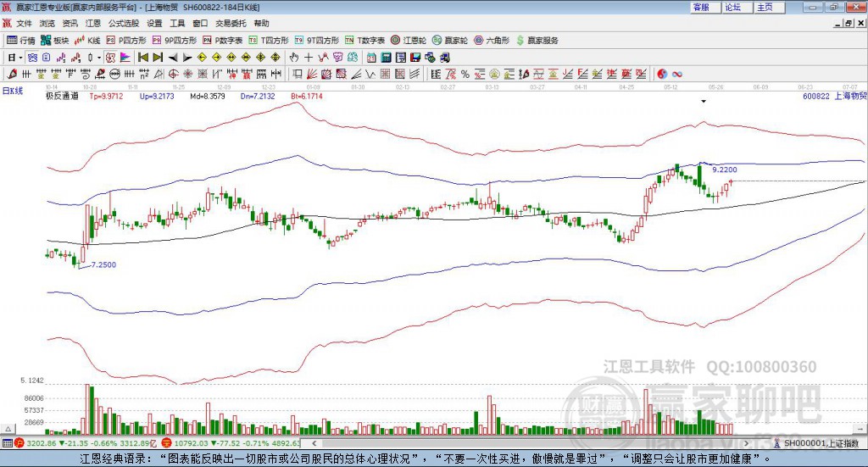Image resolution: width=868 pixels, height=467 pixels.
Task: Jump to last bar icon
Action: click(158, 58)
